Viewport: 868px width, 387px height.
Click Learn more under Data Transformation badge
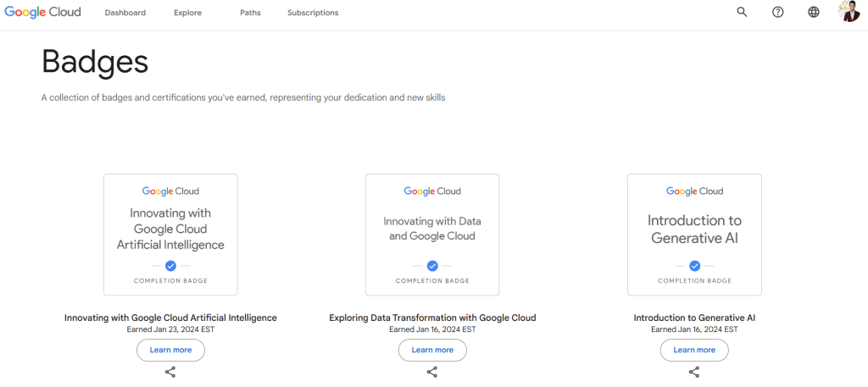(432, 350)
